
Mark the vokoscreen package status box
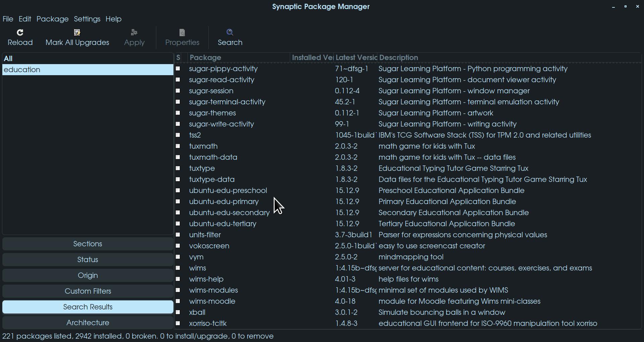tap(178, 246)
